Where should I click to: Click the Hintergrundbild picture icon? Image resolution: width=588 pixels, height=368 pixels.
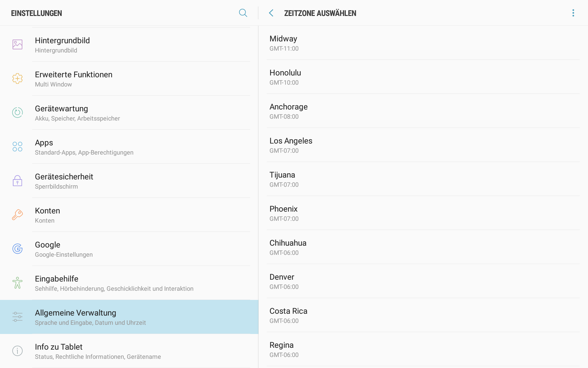(x=17, y=44)
